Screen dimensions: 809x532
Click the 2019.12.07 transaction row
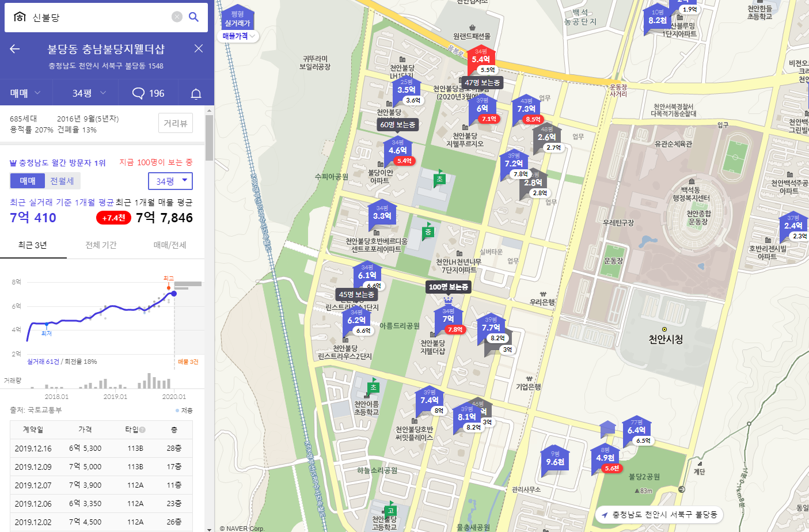(x=101, y=485)
